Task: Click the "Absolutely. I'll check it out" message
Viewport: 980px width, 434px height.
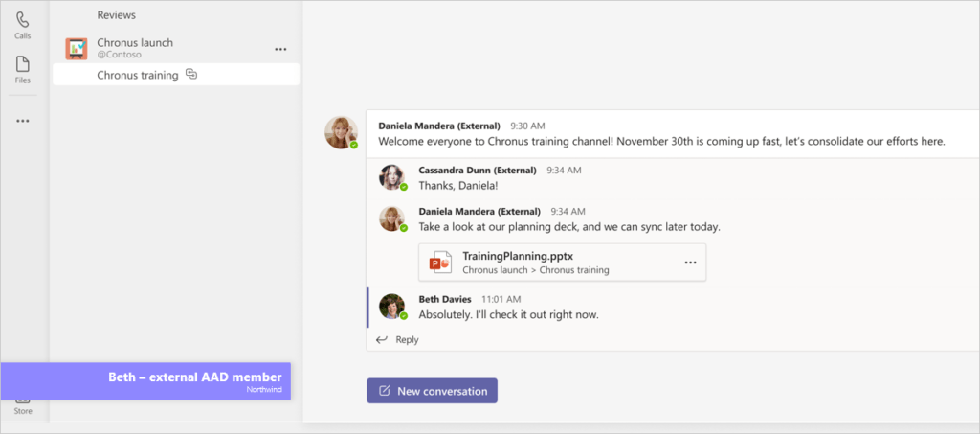Action: (509, 314)
